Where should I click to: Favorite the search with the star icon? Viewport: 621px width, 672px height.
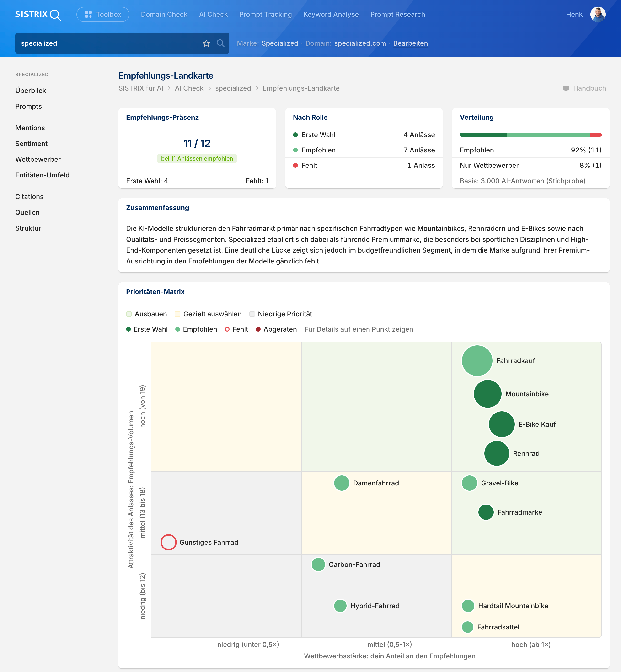tap(206, 43)
